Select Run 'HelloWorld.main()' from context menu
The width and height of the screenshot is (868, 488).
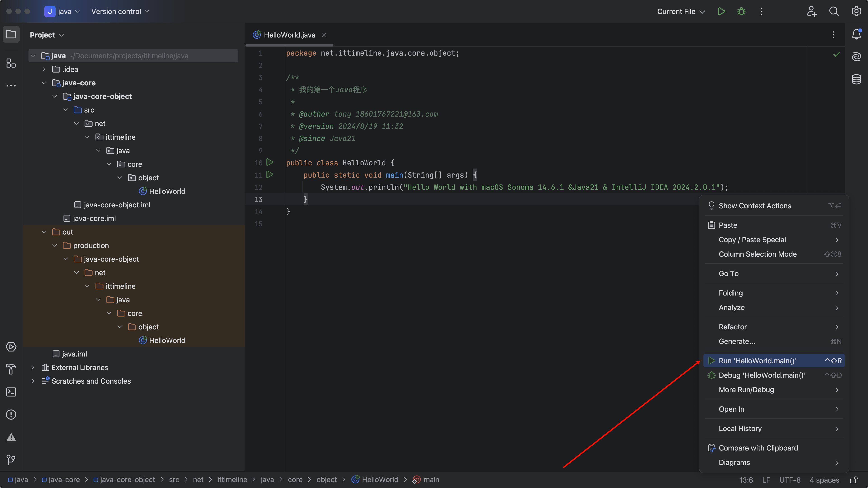point(757,361)
